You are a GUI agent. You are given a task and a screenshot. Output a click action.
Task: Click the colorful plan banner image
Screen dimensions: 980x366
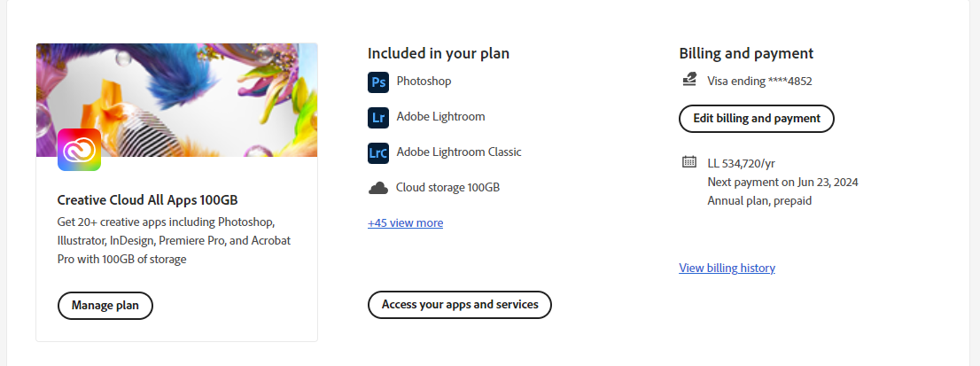coord(177,100)
